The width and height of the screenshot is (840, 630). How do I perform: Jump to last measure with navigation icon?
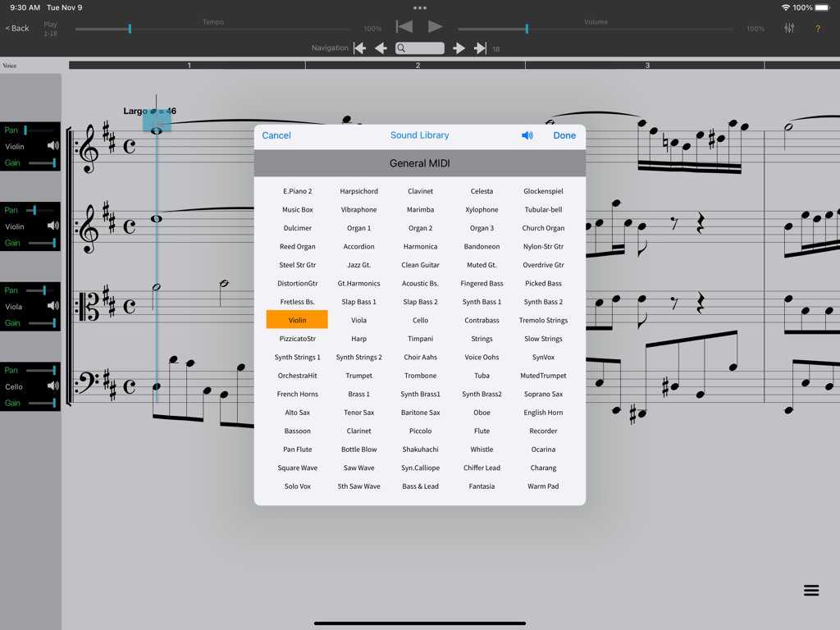click(x=480, y=48)
